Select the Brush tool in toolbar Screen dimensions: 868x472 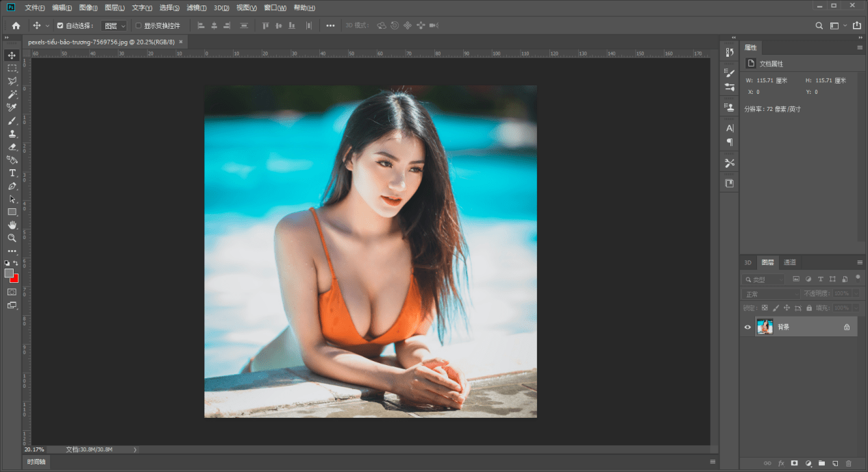coord(12,121)
